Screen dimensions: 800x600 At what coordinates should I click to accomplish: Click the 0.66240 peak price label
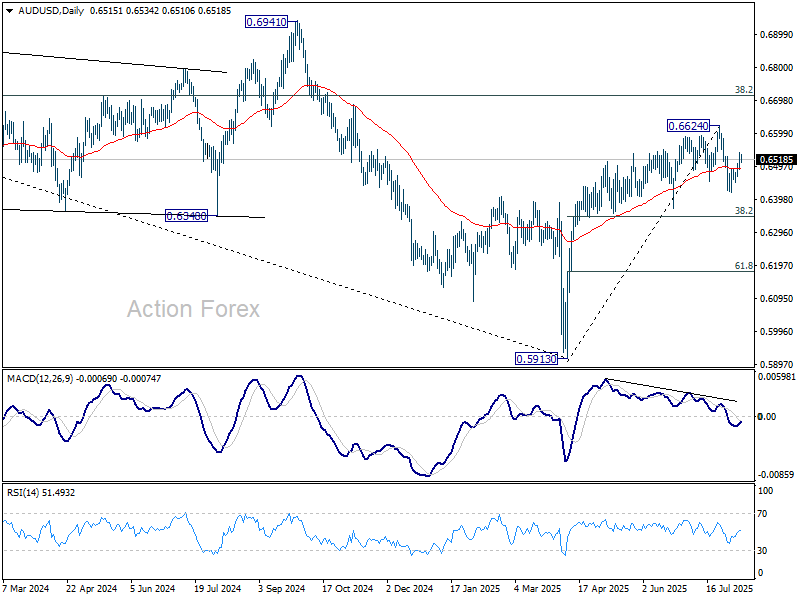pos(688,126)
